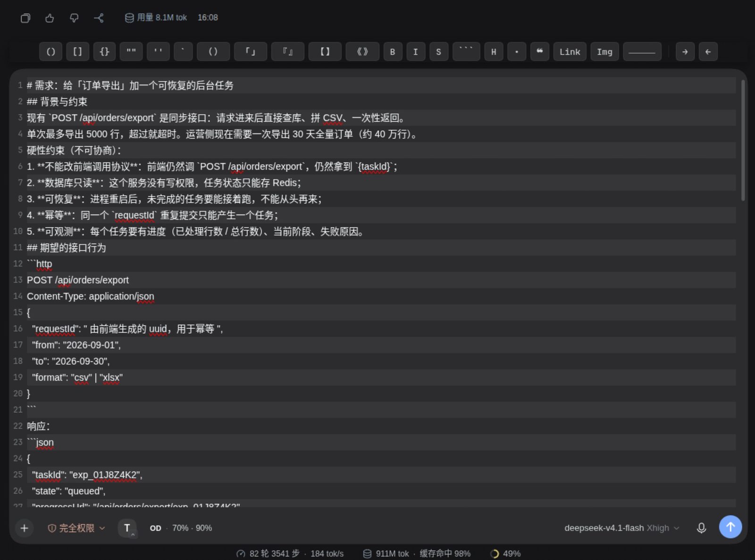The width and height of the screenshot is (755, 560).
Task: Click the OD 70% · 90% indicator
Action: [181, 528]
